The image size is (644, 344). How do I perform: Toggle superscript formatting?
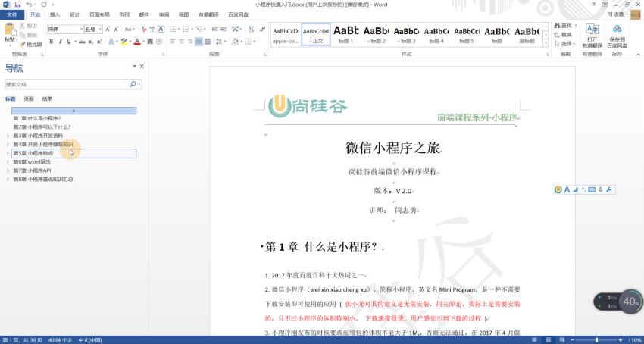pyautogui.click(x=99, y=42)
